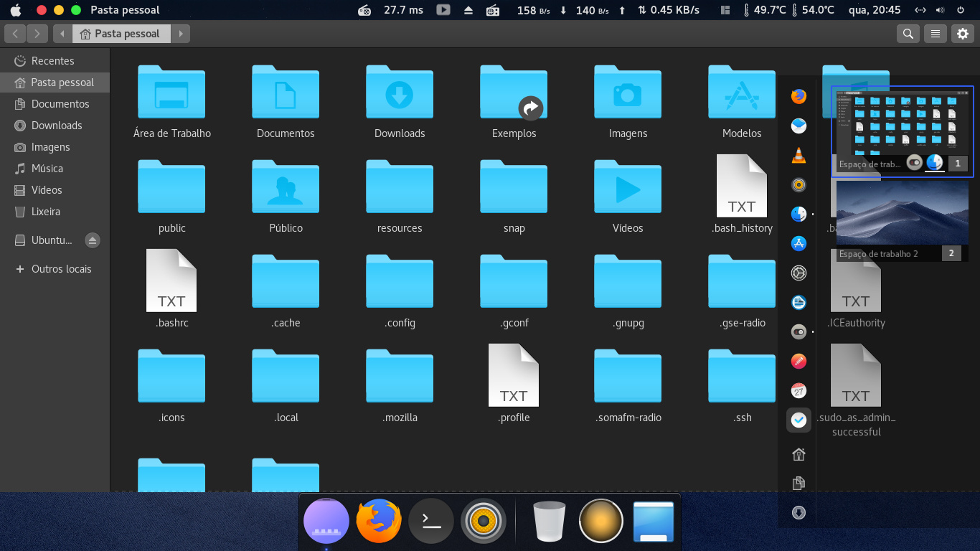
Task: Open Lixeira in the sidebar
Action: tap(45, 212)
